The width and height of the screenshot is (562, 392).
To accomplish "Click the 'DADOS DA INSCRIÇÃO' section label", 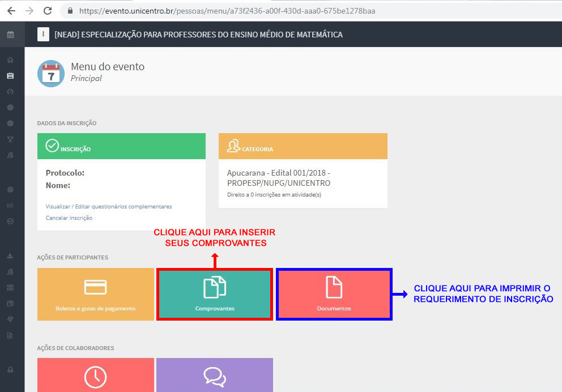I will pos(67,123).
